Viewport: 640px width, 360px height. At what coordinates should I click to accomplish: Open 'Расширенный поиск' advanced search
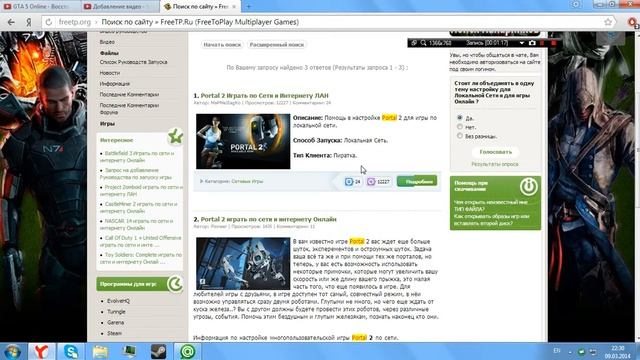(277, 44)
